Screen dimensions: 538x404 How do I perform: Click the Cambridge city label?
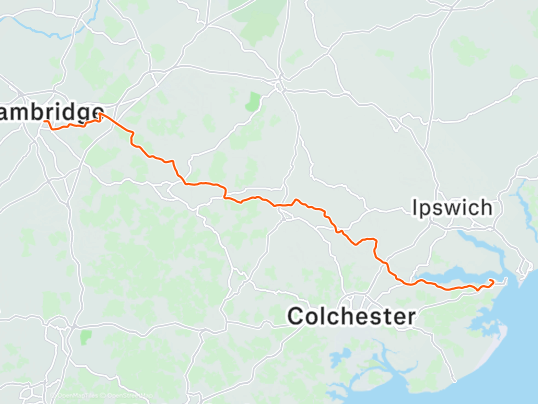coord(51,113)
